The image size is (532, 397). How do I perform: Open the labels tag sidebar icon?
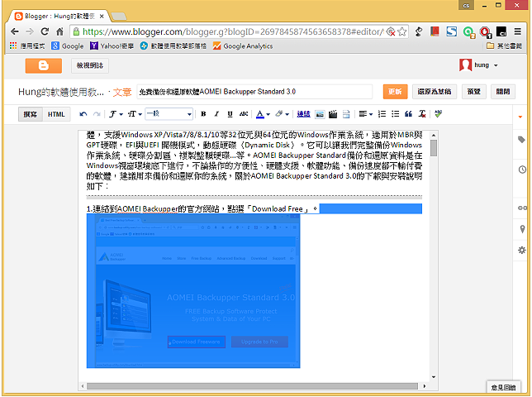tap(522, 140)
